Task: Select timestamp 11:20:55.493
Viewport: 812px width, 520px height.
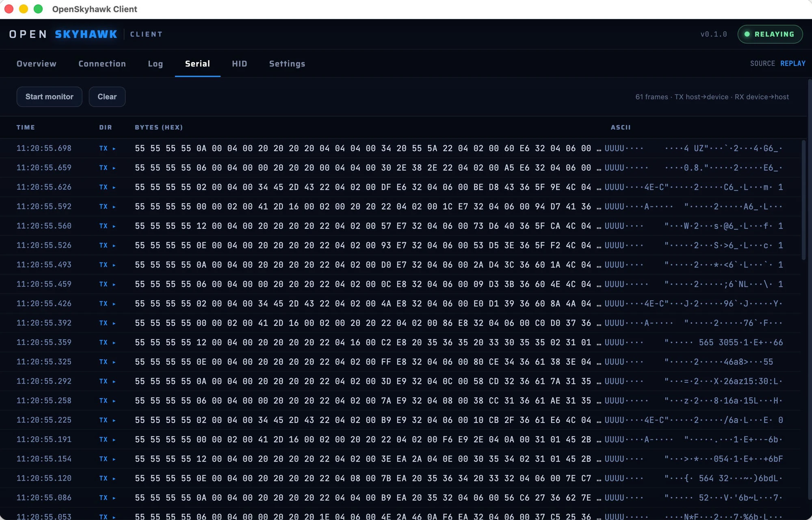Action: point(44,265)
